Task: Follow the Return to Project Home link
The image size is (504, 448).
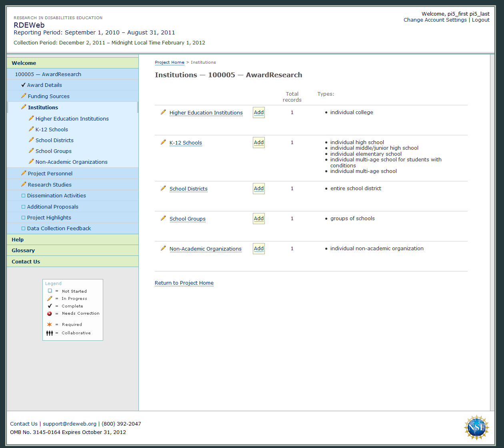Action: [184, 283]
